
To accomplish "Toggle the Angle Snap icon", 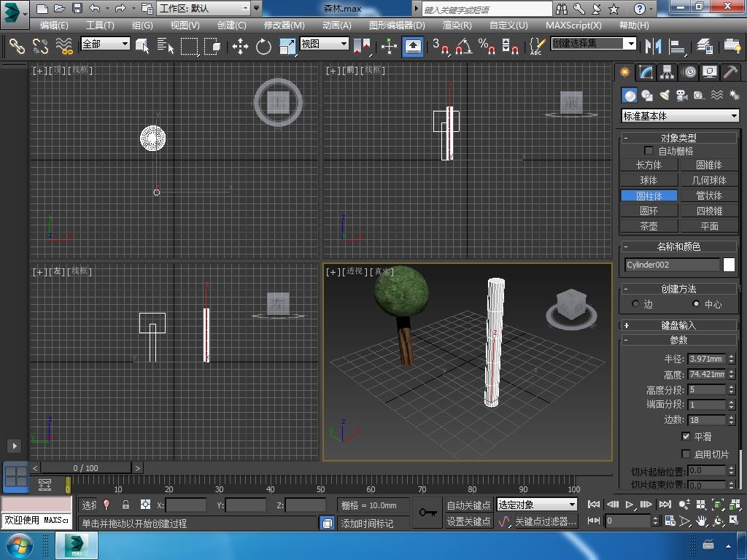I will 463,47.
